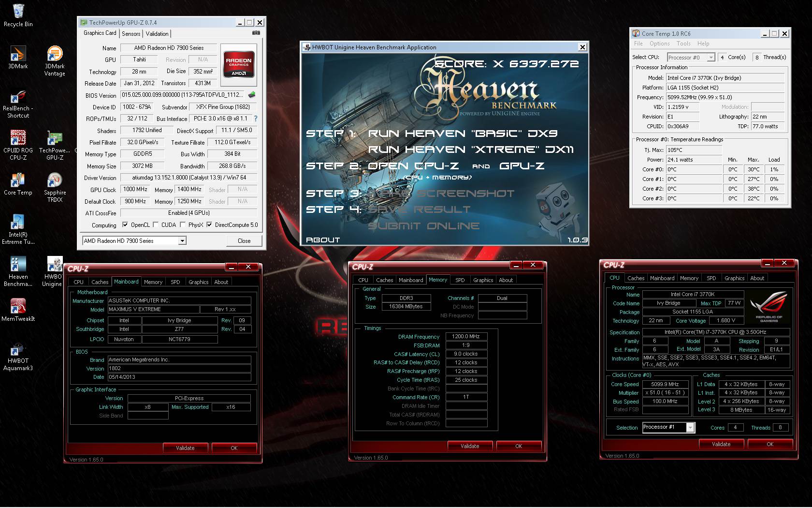Image resolution: width=812 pixels, height=508 pixels.
Task: Switch to Sensors tab in GPU-Z
Action: 131,33
